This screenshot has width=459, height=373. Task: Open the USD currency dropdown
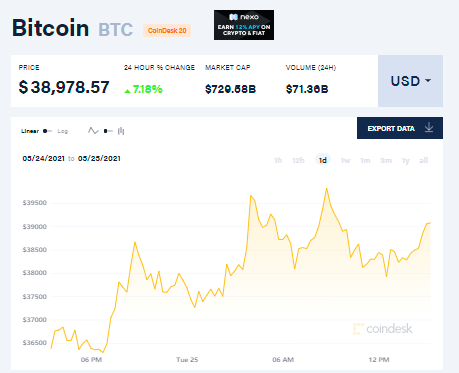click(410, 81)
